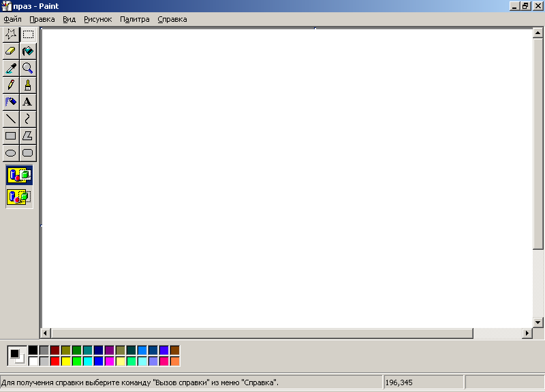545x392 pixels.
Task: Click the Paint icon in title bar
Action: tap(7, 6)
